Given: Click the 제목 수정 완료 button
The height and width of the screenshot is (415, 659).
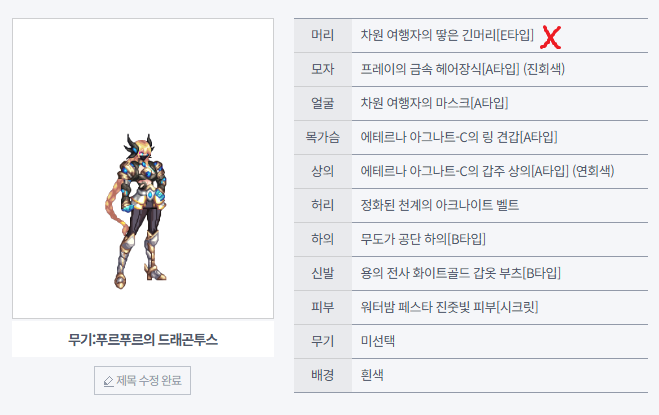Looking at the screenshot, I should pos(141,381).
